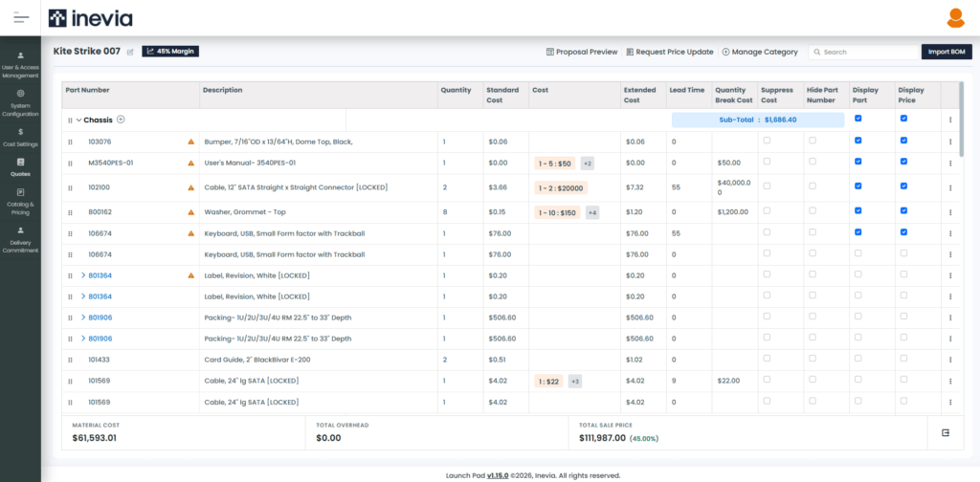Open row options menu for 101433
This screenshot has height=482, width=980.
point(950,360)
